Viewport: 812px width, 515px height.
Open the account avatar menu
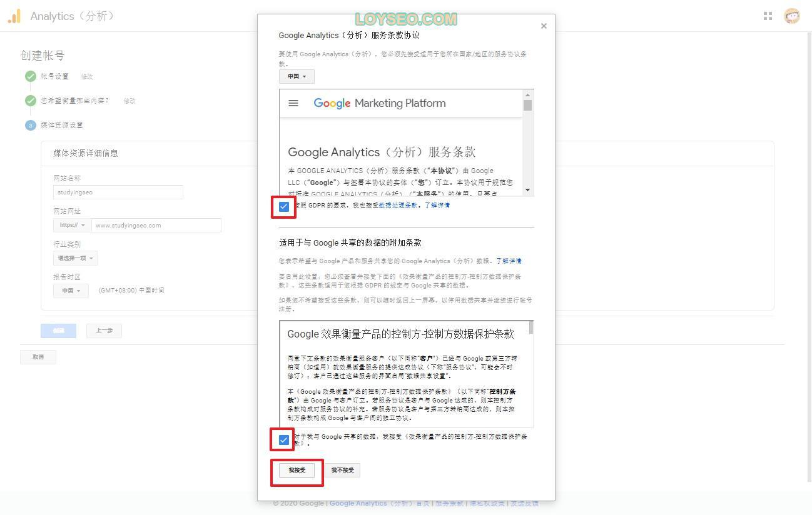(x=792, y=16)
